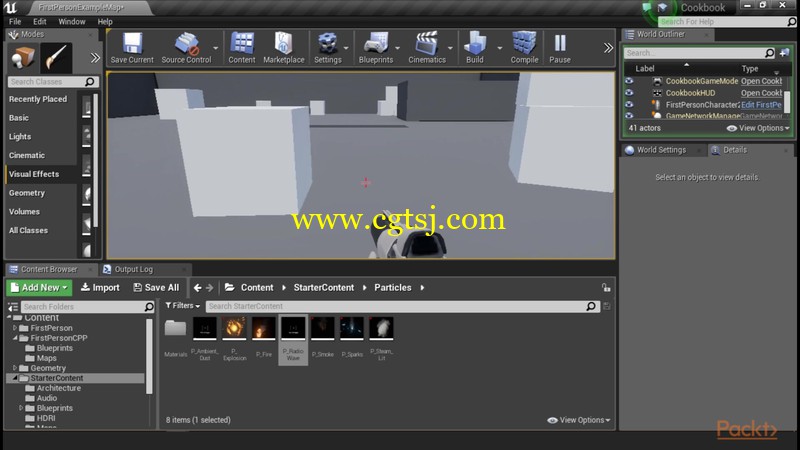Toggle visibility of FirstPersonCharacter actor
The width and height of the screenshot is (800, 450).
click(629, 105)
